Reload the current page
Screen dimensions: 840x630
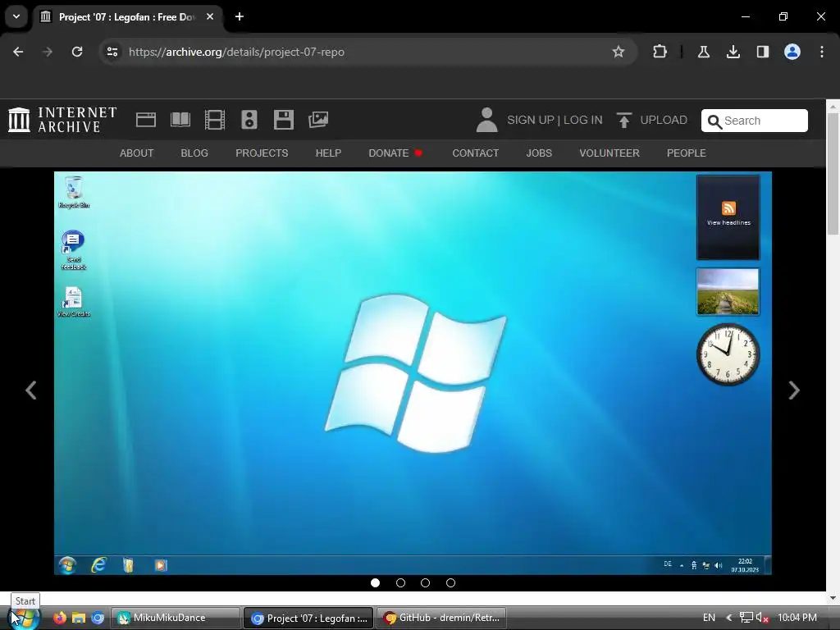point(77,52)
